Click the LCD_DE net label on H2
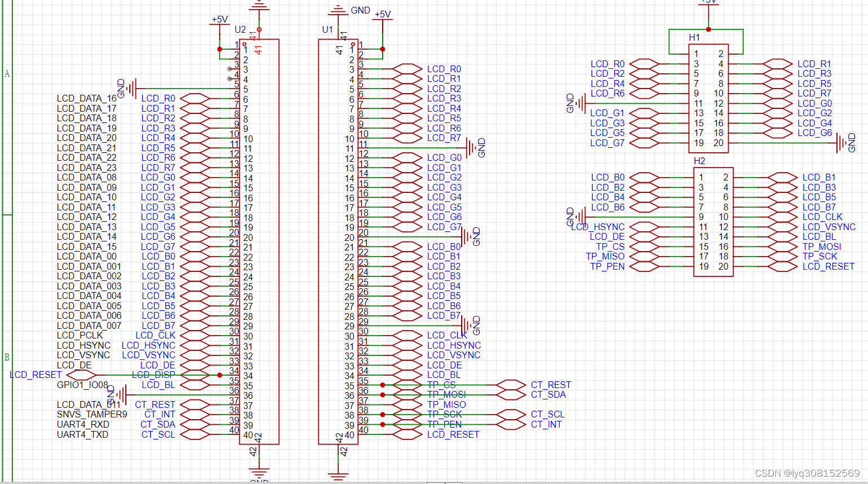The image size is (868, 484). click(x=607, y=236)
